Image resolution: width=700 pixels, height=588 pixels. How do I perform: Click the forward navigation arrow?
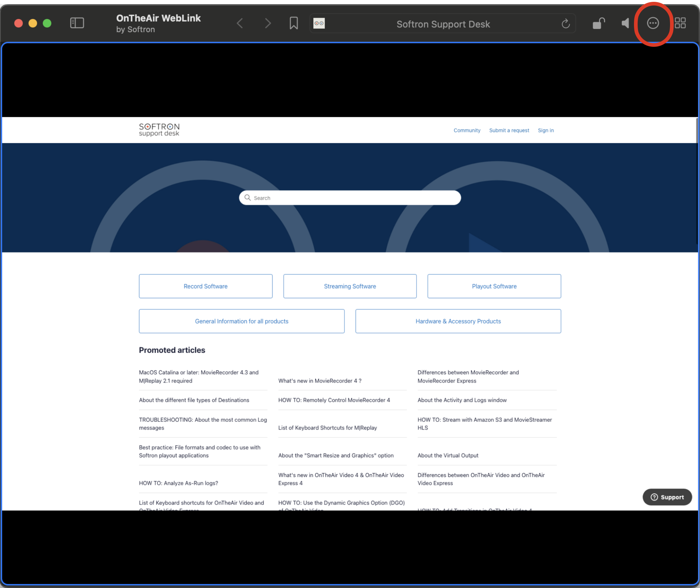tap(268, 23)
